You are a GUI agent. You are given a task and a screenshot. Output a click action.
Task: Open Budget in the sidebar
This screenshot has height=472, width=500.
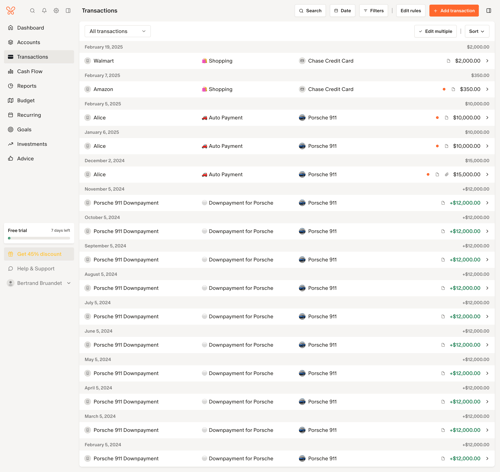(39, 100)
